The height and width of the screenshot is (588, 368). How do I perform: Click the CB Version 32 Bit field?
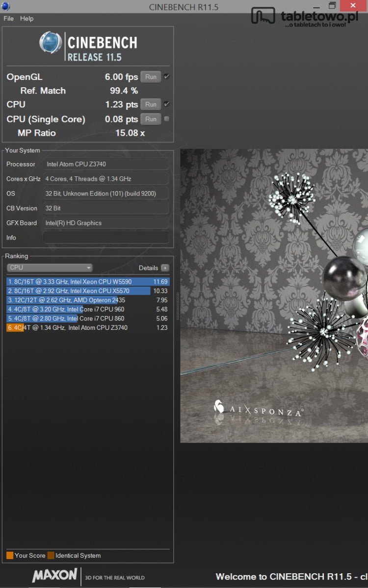point(106,208)
